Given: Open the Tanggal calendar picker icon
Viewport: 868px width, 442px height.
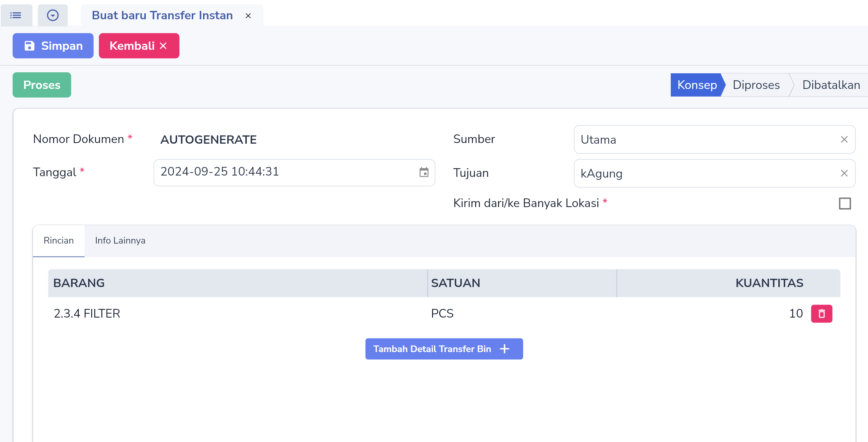Looking at the screenshot, I should tap(424, 172).
